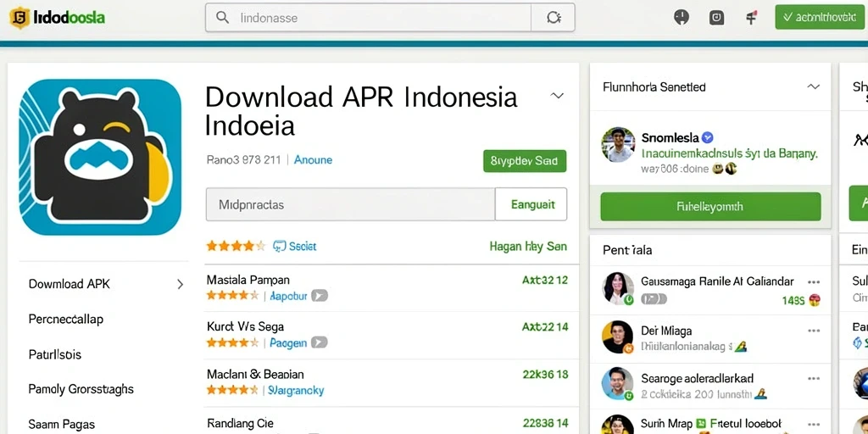868x434 pixels.
Task: Click into the Midpnractas input field
Action: point(350,205)
